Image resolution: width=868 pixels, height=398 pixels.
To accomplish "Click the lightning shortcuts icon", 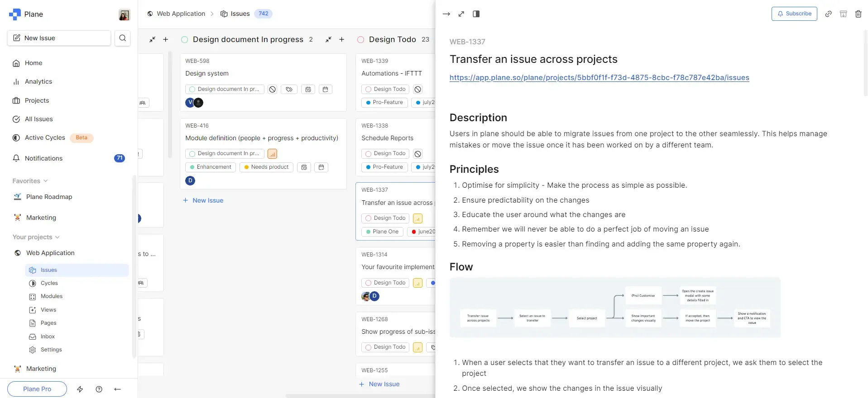I will click(80, 389).
